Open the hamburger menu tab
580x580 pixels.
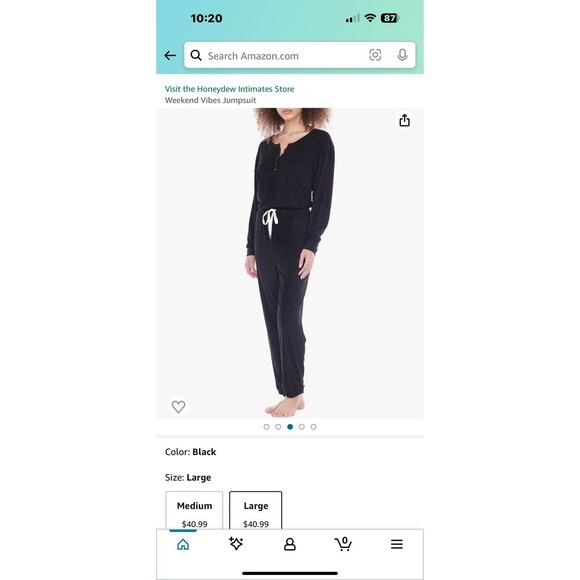point(397,544)
